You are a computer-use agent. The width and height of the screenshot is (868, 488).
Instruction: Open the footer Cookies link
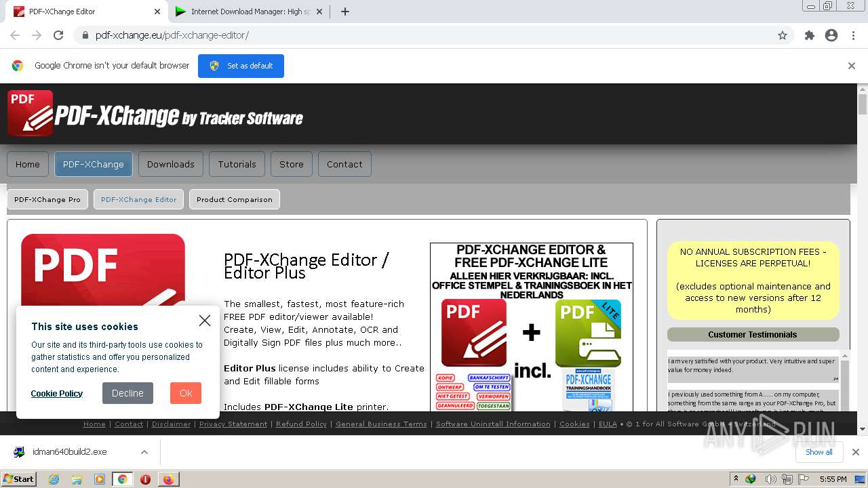(x=574, y=424)
